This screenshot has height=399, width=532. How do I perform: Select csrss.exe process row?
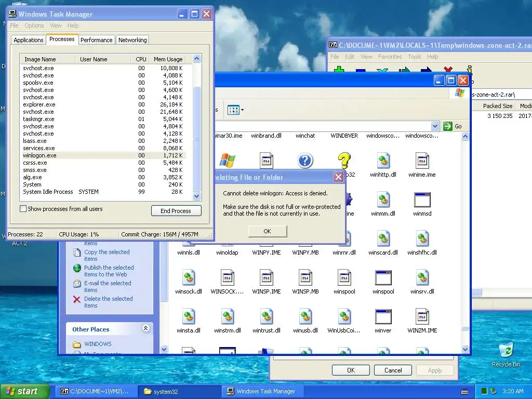point(103,163)
